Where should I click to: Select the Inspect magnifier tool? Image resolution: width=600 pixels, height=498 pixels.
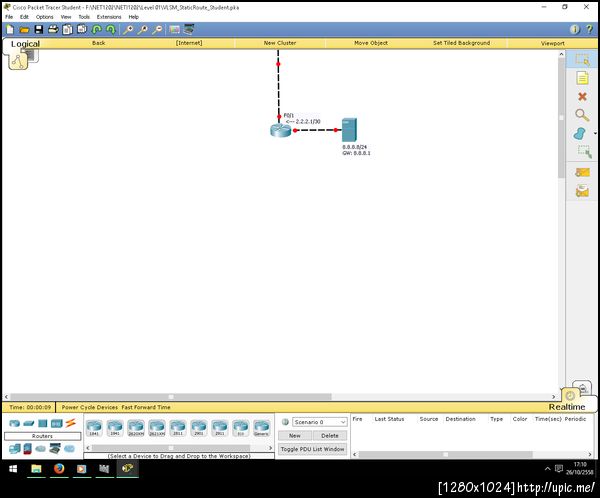point(582,115)
